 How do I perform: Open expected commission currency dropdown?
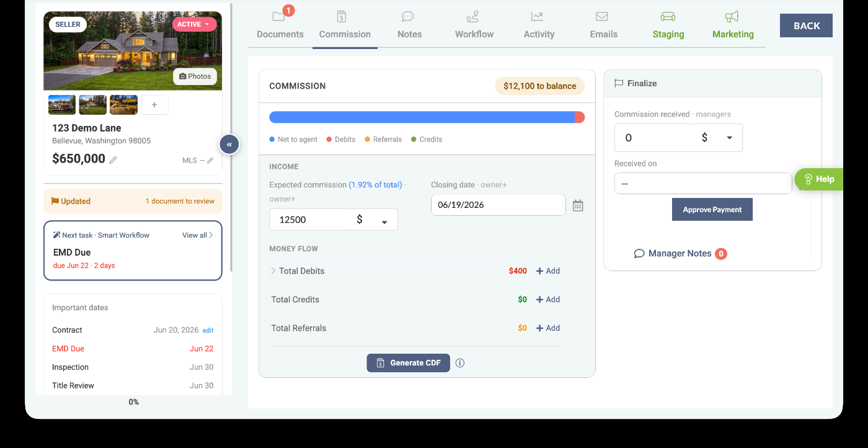[x=372, y=220]
